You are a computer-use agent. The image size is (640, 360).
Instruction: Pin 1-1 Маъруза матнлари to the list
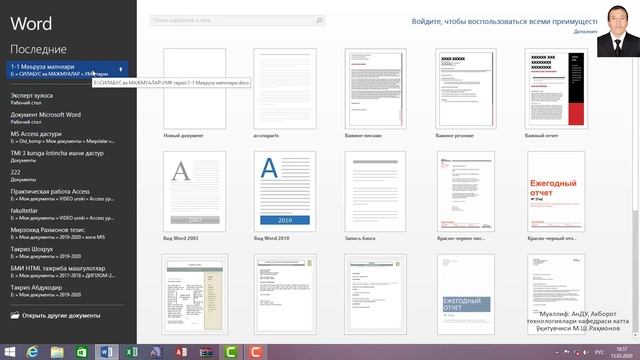pos(121,70)
